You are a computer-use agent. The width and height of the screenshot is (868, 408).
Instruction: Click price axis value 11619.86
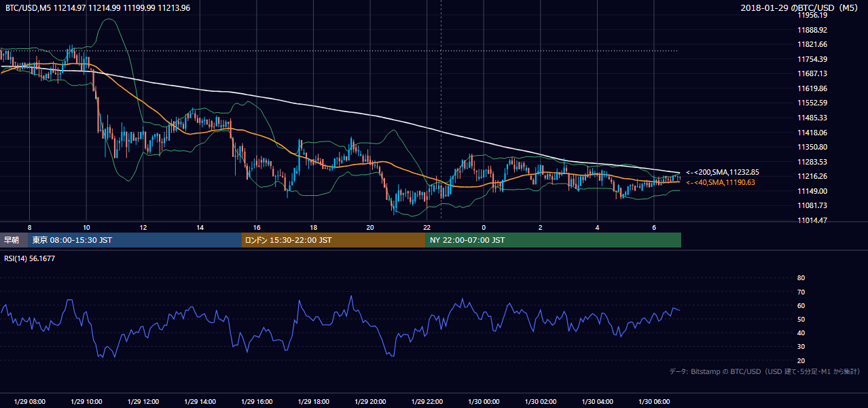(x=812, y=88)
